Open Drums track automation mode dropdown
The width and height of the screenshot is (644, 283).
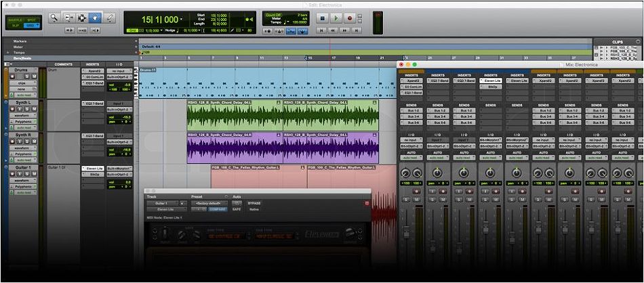25,95
